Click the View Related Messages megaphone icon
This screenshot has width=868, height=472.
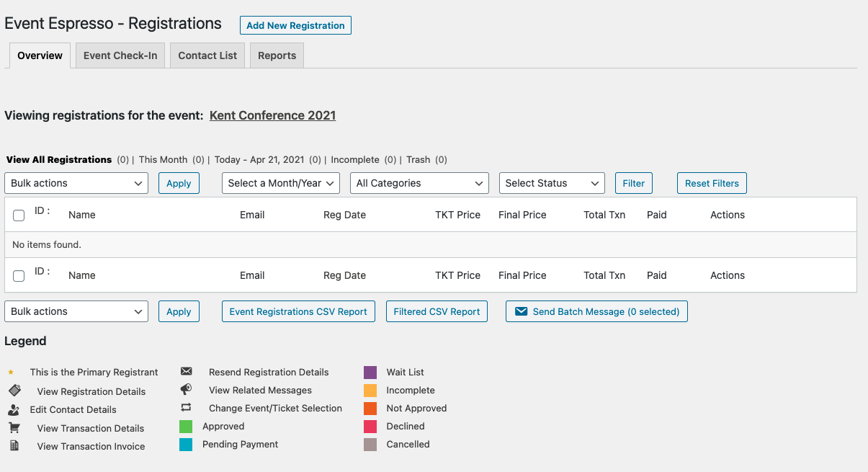tap(186, 389)
